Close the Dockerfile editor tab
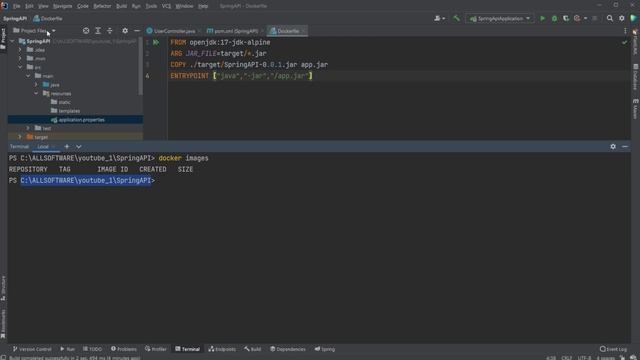The width and height of the screenshot is (640, 360). 303,31
